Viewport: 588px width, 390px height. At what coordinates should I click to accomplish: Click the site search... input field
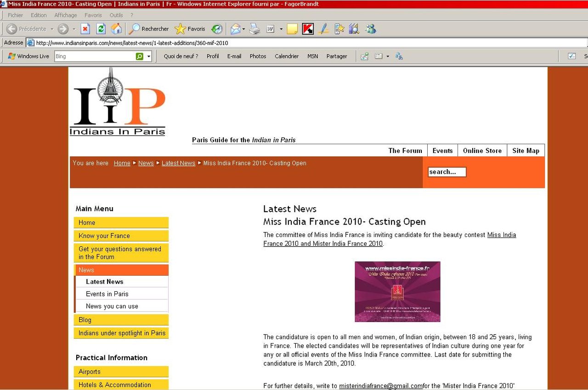click(447, 172)
